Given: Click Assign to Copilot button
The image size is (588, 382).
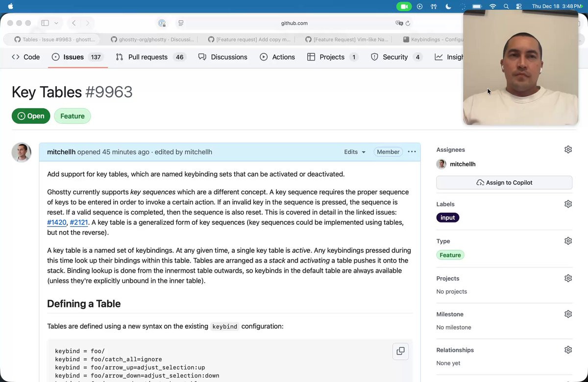Looking at the screenshot, I should [504, 183].
